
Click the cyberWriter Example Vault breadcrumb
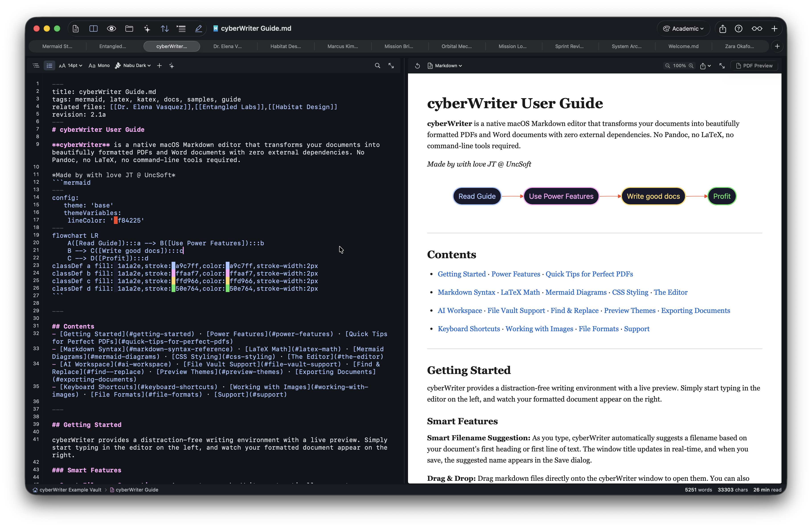[70, 490]
